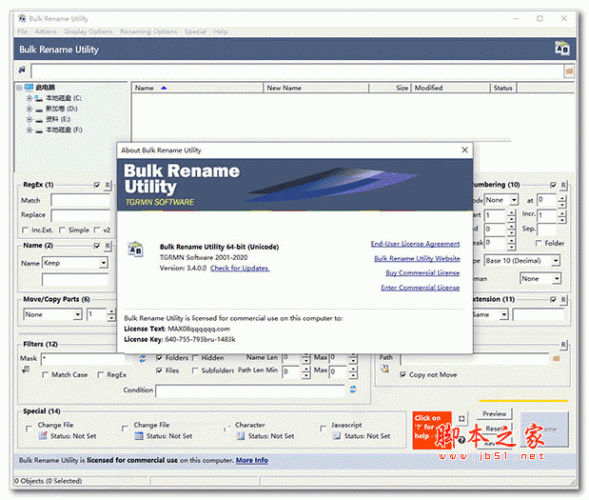Image resolution: width=589 pixels, height=500 pixels.
Task: Increment the Path Len Min stepper
Action: (306, 369)
